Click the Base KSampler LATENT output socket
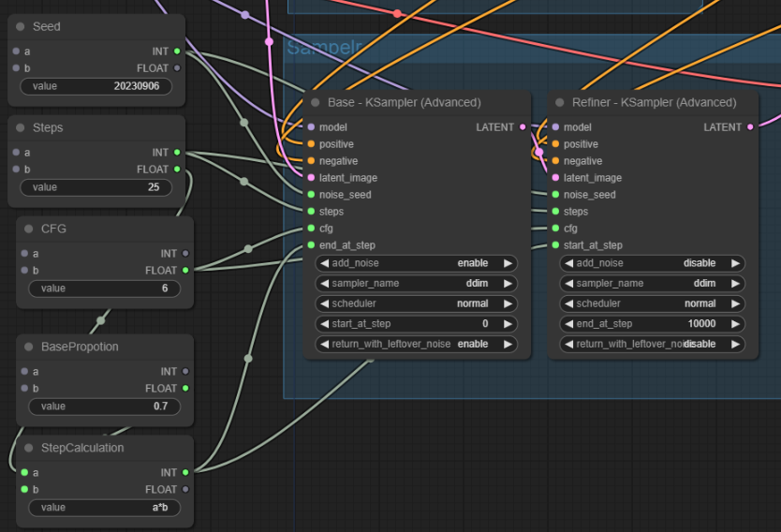Image resolution: width=781 pixels, height=532 pixels. tap(523, 127)
